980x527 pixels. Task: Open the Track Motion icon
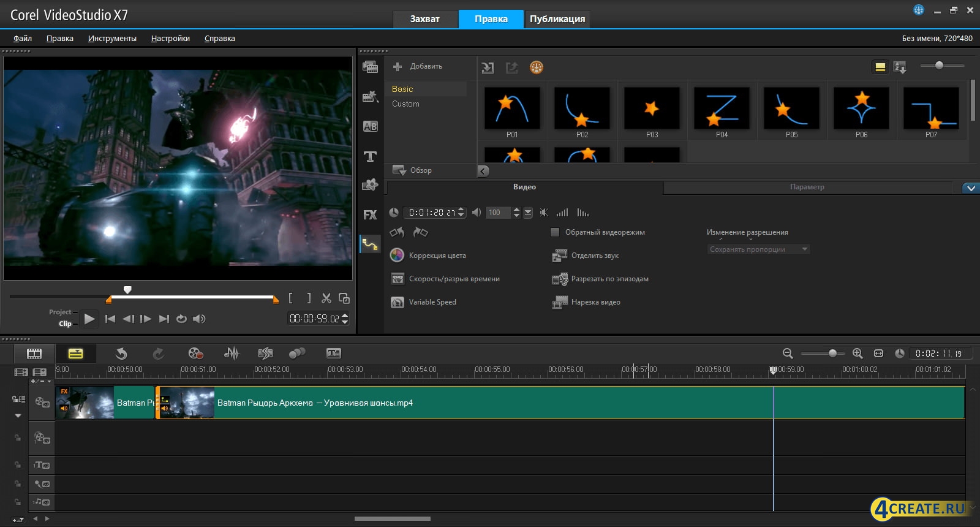point(297,354)
